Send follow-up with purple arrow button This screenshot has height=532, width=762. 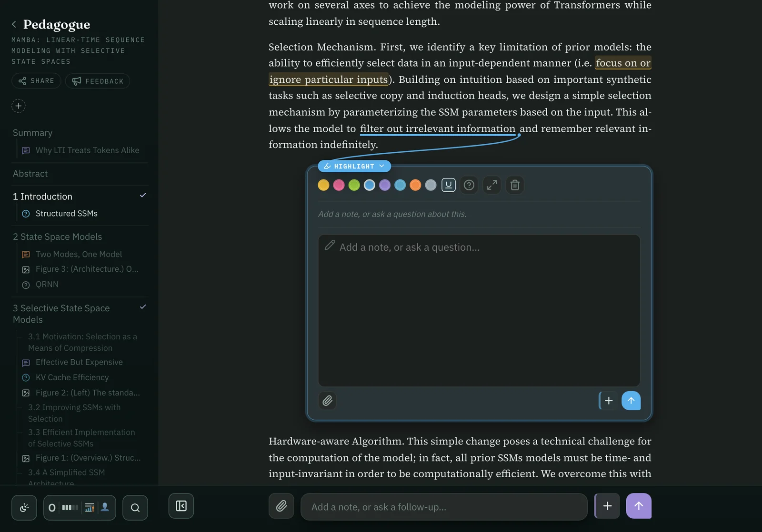pos(639,506)
